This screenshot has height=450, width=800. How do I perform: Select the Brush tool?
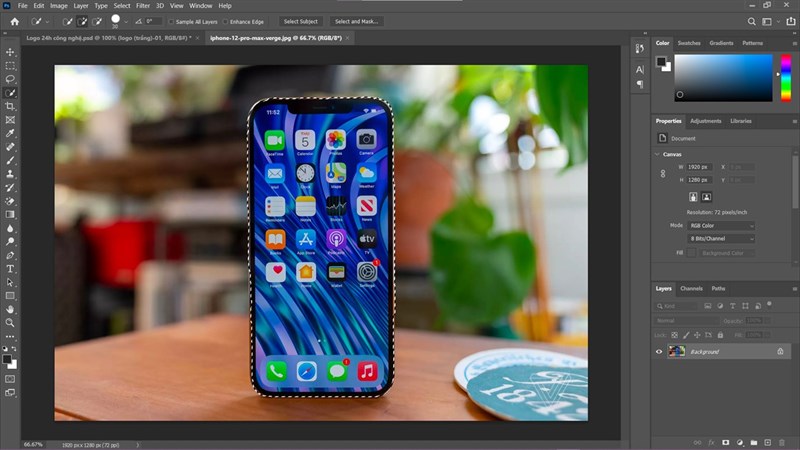[x=10, y=160]
